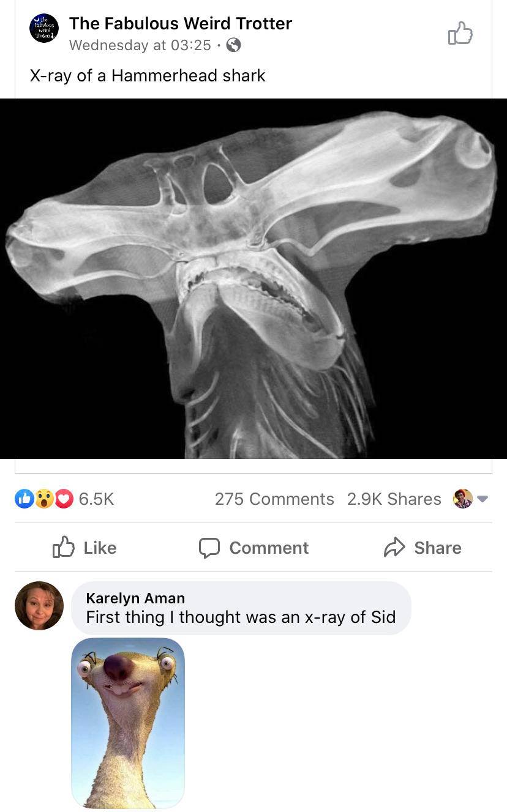Click the blue thumbs-up reaction emoji
The image size is (507, 812).
[x=24, y=499]
